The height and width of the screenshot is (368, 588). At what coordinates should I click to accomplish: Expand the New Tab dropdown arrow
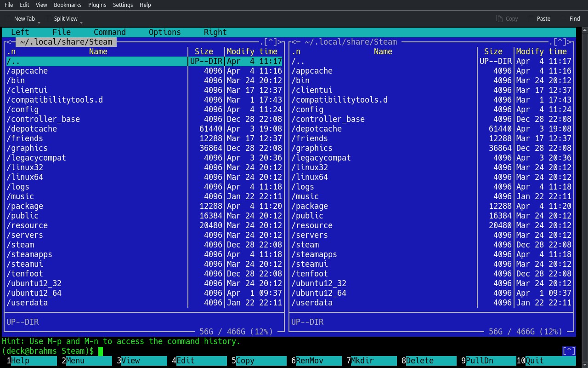click(39, 22)
